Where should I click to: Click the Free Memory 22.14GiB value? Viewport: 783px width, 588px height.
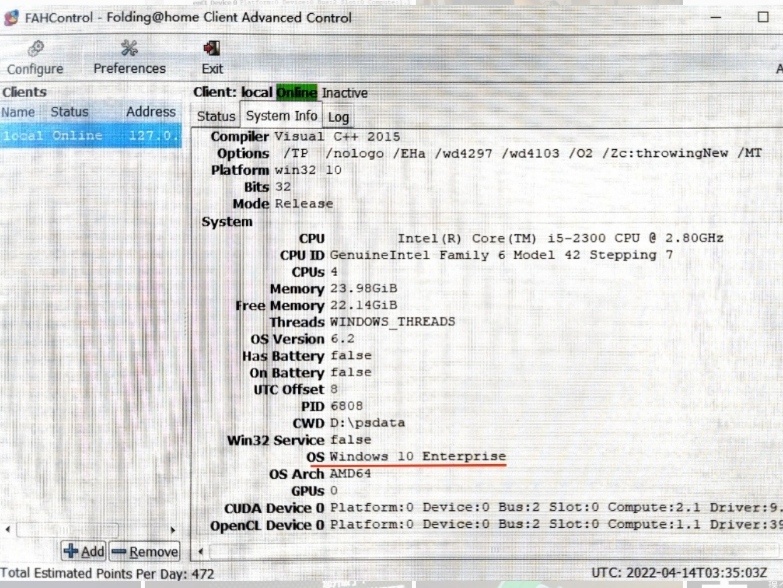click(364, 305)
